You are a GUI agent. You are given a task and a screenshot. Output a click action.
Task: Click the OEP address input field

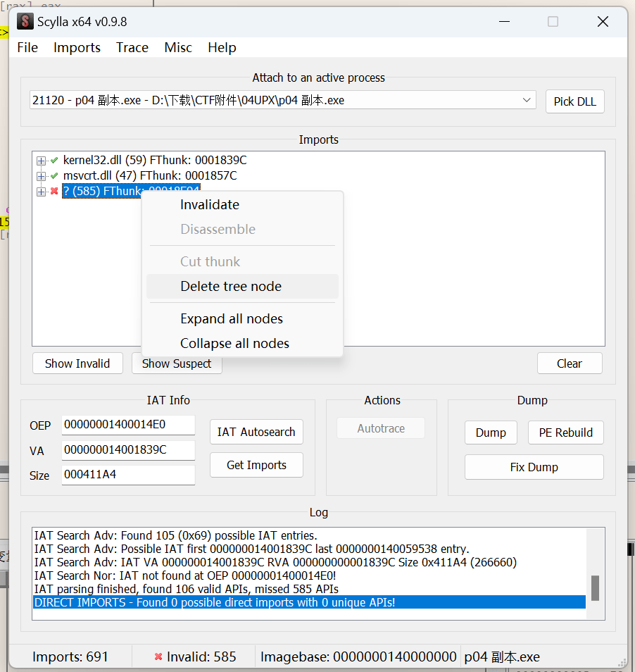128,425
